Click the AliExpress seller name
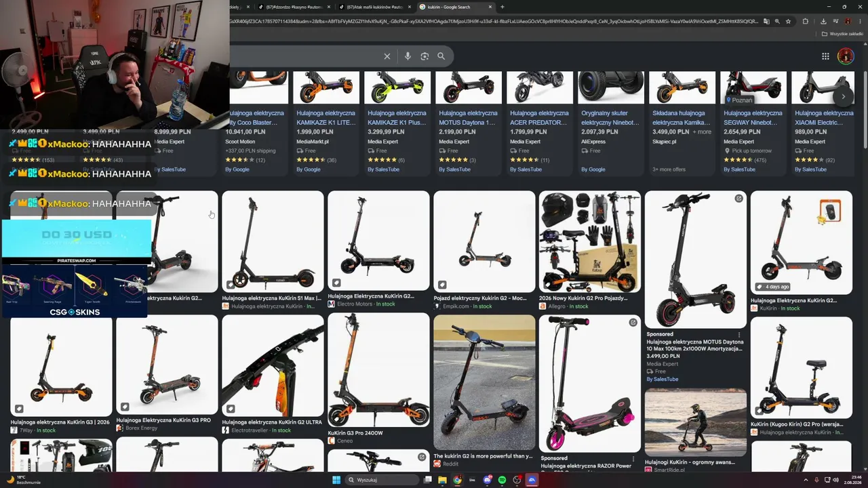Viewport: 868px width, 488px height. coord(593,142)
